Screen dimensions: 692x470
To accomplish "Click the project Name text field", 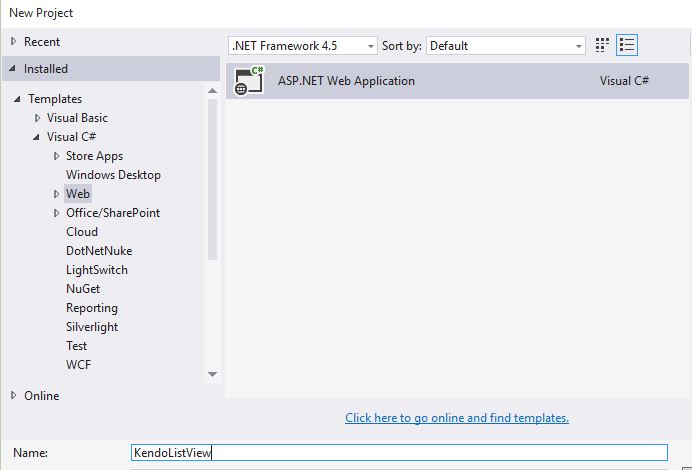I will pyautogui.click(x=399, y=453).
